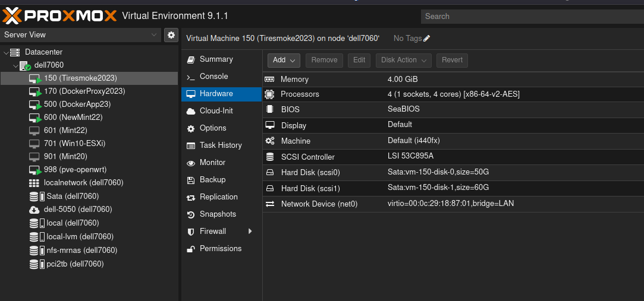Click the localnetwork grid icon

click(34, 183)
